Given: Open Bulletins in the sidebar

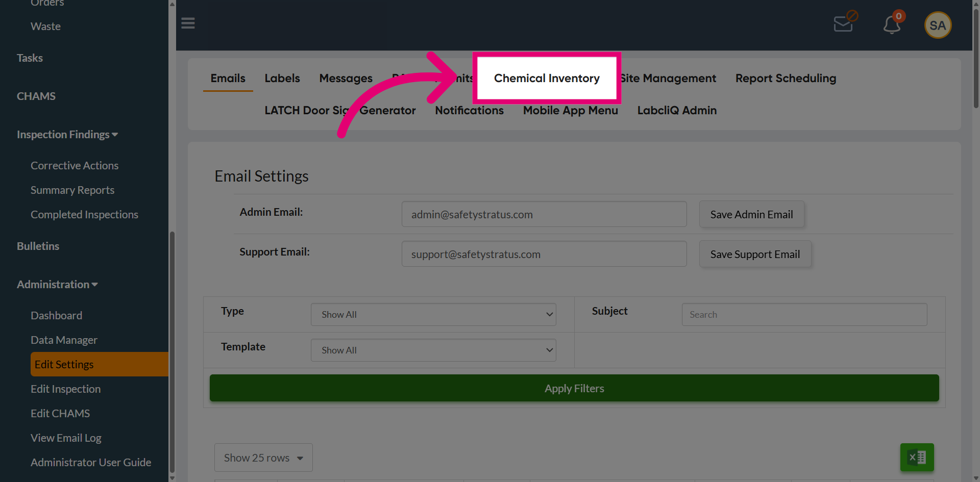Looking at the screenshot, I should (38, 246).
